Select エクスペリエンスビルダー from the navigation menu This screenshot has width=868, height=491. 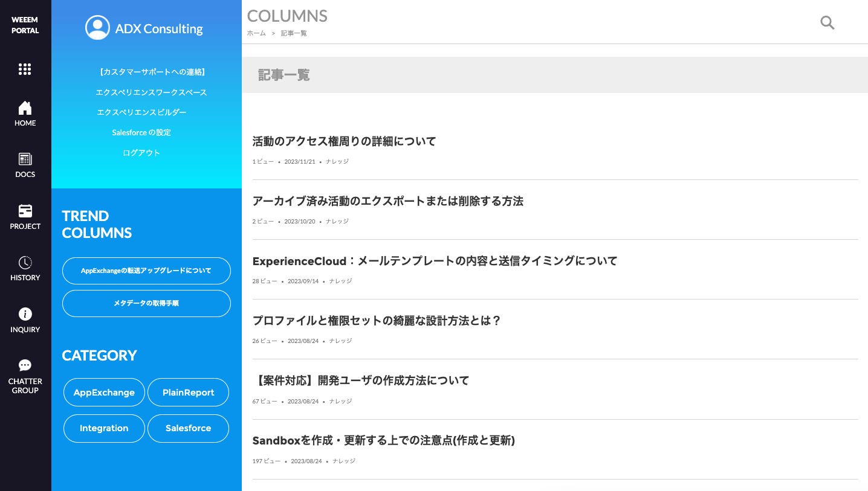[142, 112]
